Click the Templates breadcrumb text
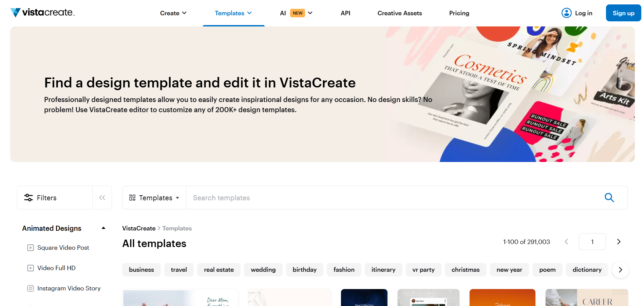644x306 pixels. pyautogui.click(x=177, y=228)
